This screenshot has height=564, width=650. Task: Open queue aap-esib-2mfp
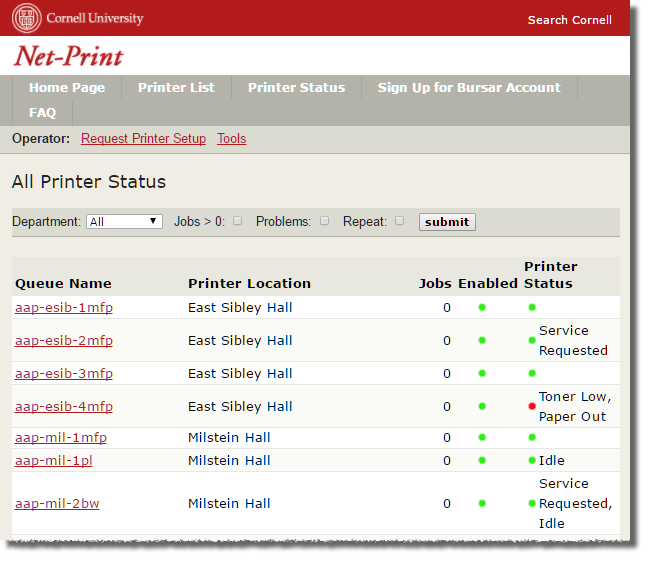point(64,341)
